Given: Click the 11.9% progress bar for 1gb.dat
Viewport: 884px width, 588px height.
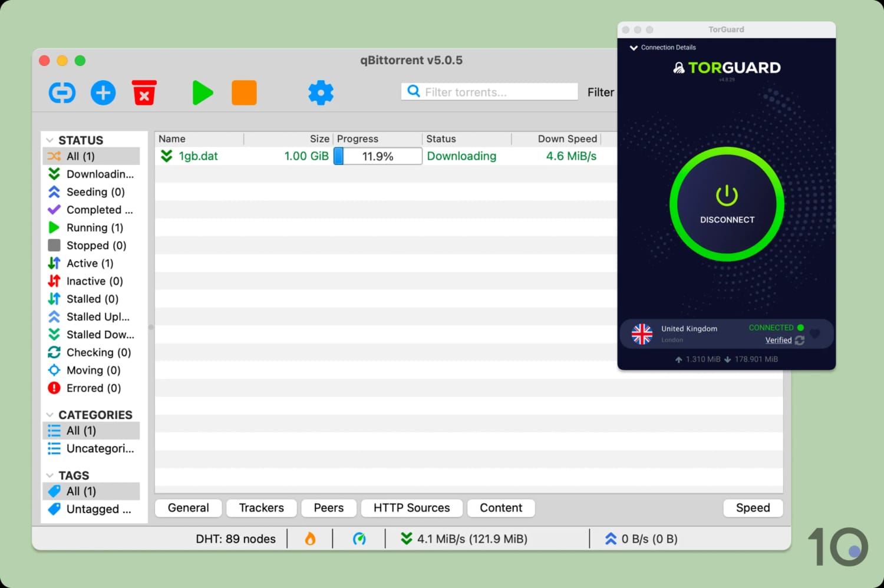Looking at the screenshot, I should point(377,156).
